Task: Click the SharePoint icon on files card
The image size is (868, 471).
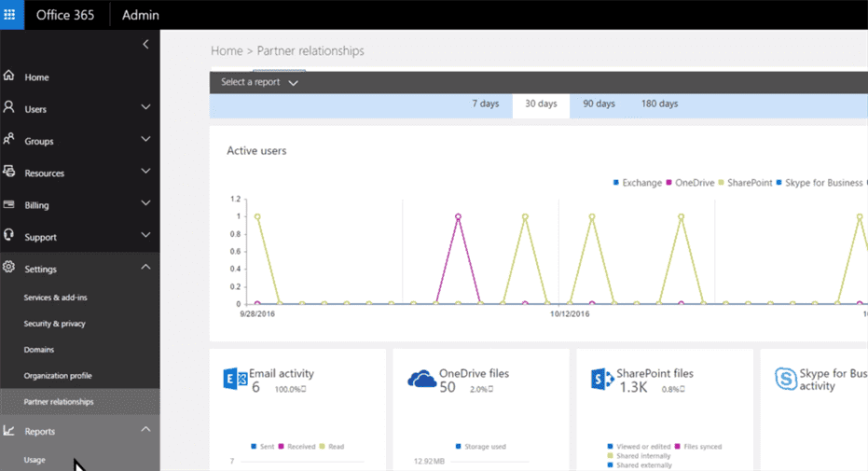Action: click(x=602, y=379)
